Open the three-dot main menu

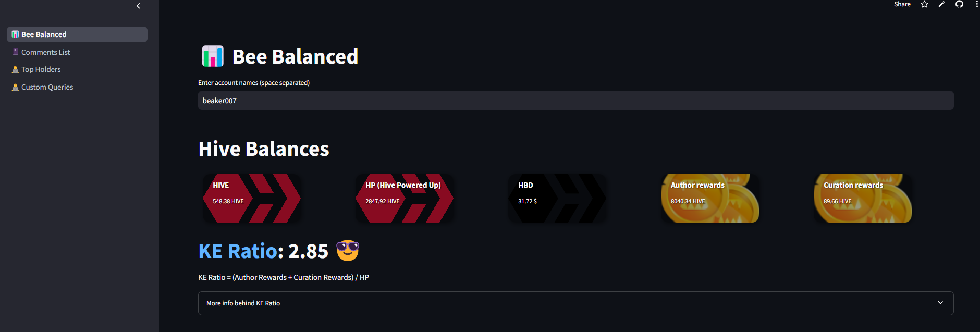[976, 4]
